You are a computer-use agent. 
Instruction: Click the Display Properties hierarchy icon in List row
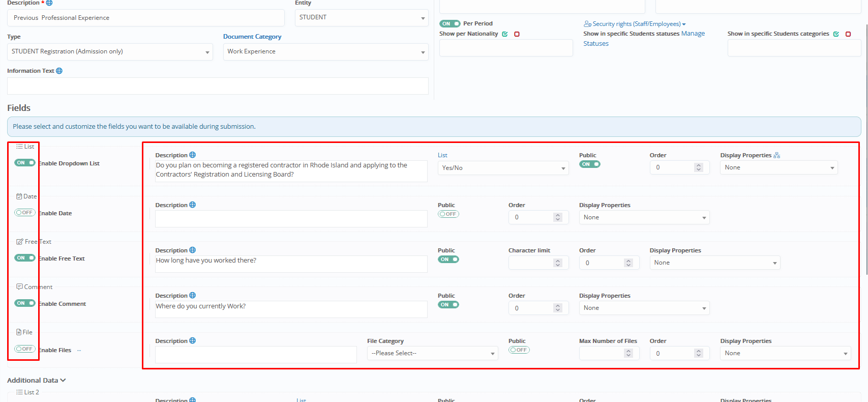(776, 155)
